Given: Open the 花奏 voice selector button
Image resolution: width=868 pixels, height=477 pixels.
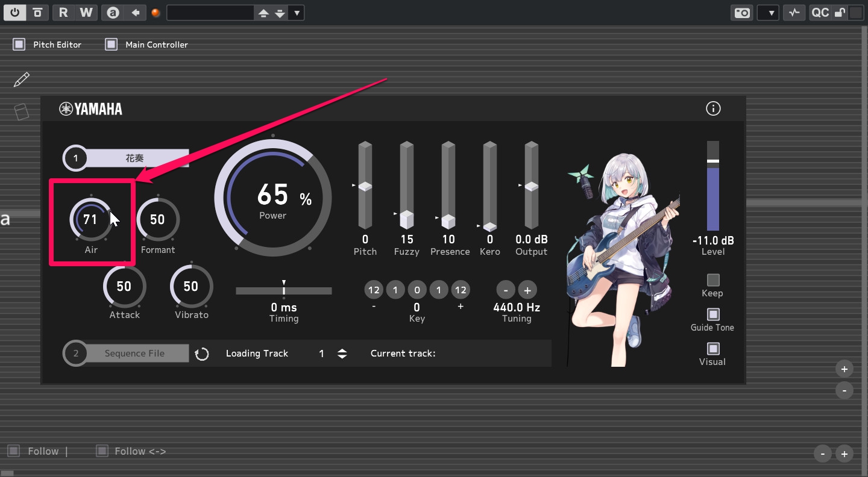Looking at the screenshot, I should pos(126,158).
